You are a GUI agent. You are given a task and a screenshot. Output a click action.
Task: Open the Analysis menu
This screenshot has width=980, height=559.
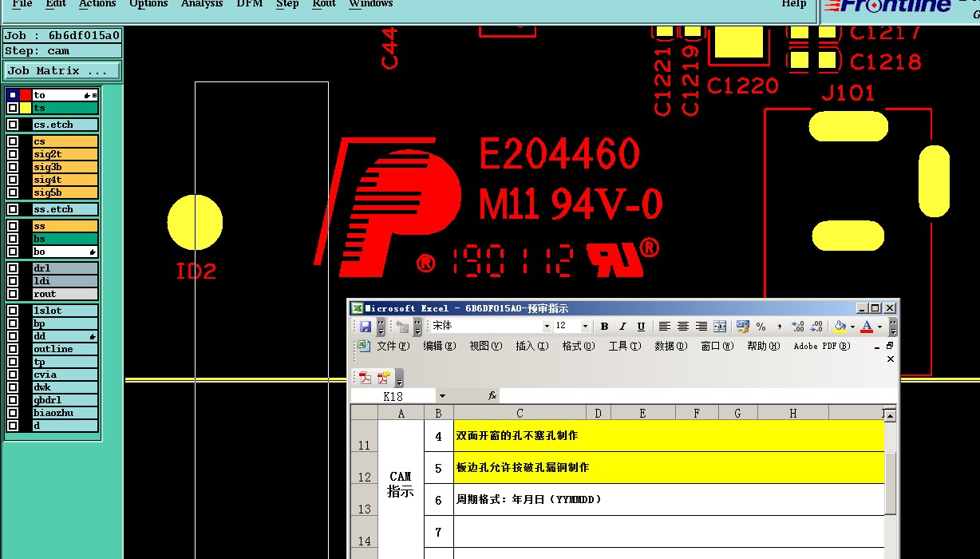point(202,4)
